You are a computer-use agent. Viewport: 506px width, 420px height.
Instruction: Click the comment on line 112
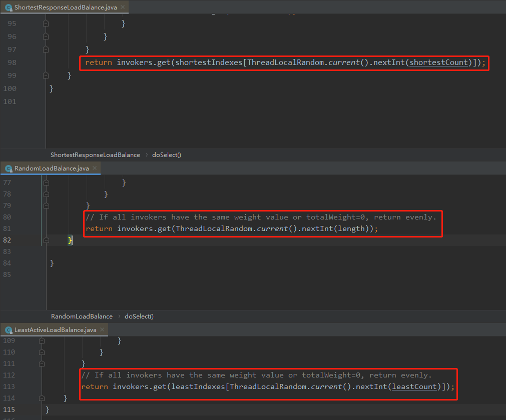pyautogui.click(x=257, y=375)
